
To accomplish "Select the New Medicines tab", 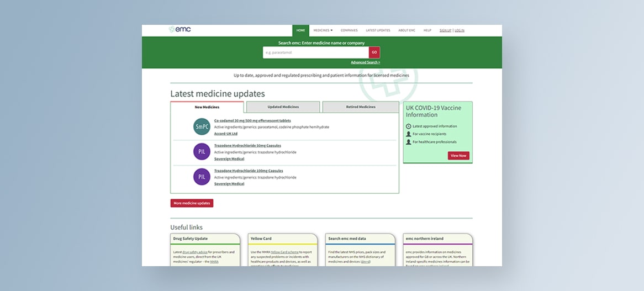I will 207,107.
